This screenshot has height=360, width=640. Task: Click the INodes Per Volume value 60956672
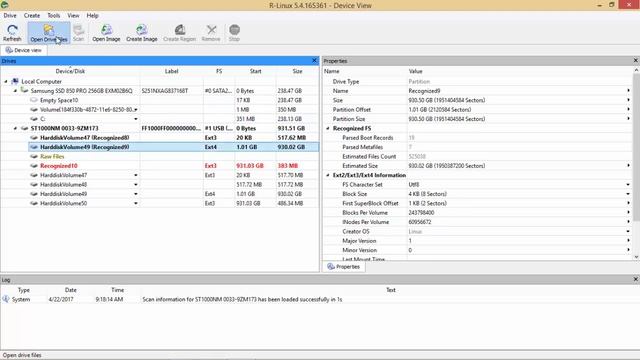pos(420,222)
